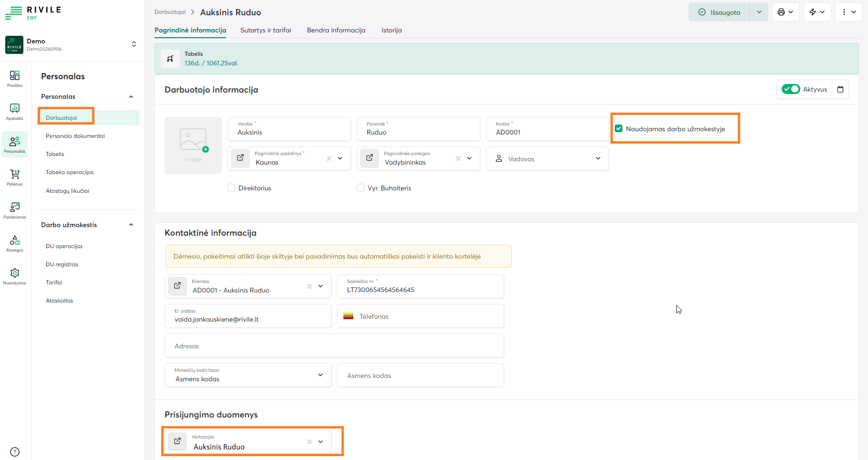Open Atostogų likučiai in sidebar
Viewport: 868px width, 460px height.
67,191
